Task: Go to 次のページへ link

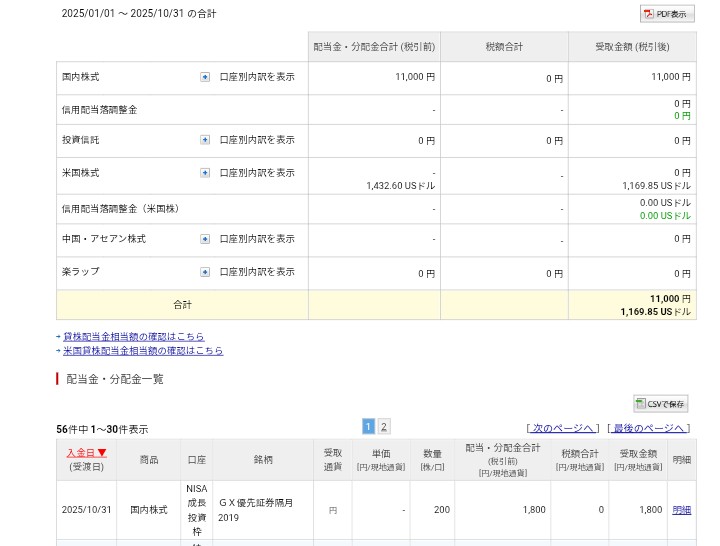Action: [x=563, y=429]
